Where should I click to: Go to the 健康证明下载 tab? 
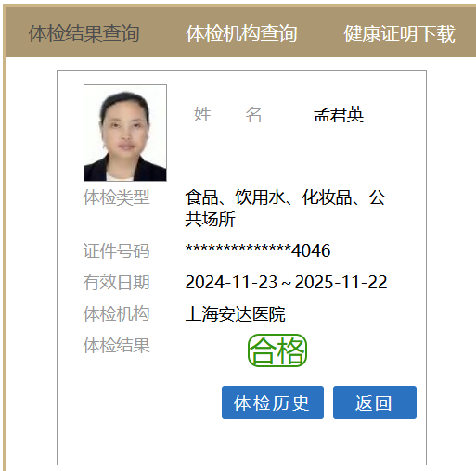click(x=399, y=33)
